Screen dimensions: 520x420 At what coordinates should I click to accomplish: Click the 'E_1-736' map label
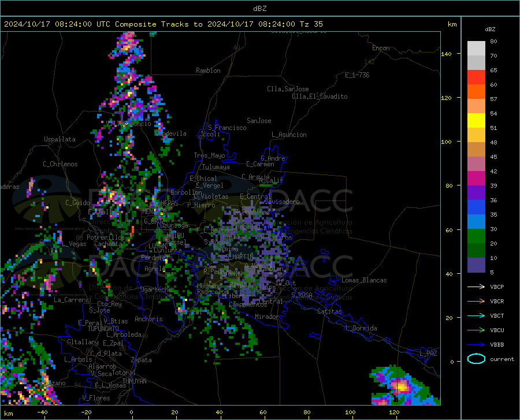357,75
